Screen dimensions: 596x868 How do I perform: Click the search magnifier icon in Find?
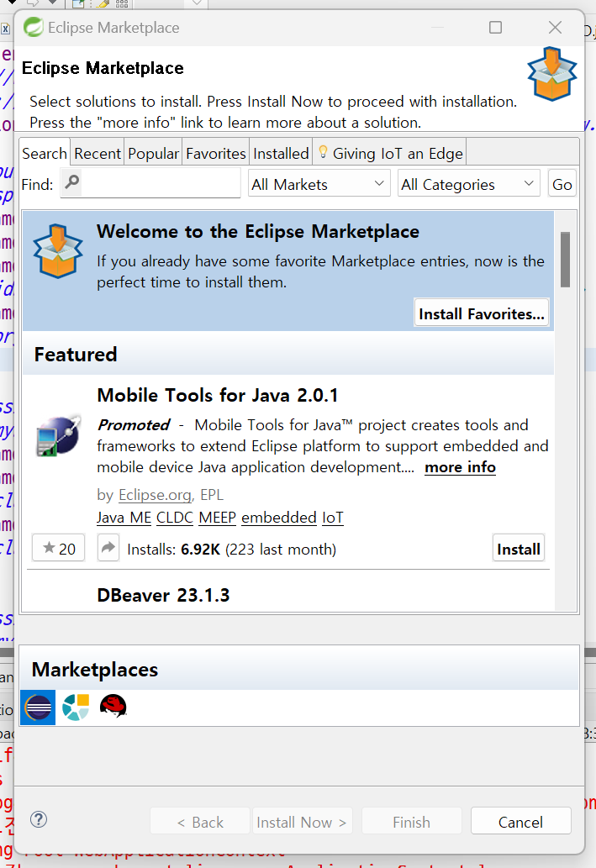[x=72, y=181]
